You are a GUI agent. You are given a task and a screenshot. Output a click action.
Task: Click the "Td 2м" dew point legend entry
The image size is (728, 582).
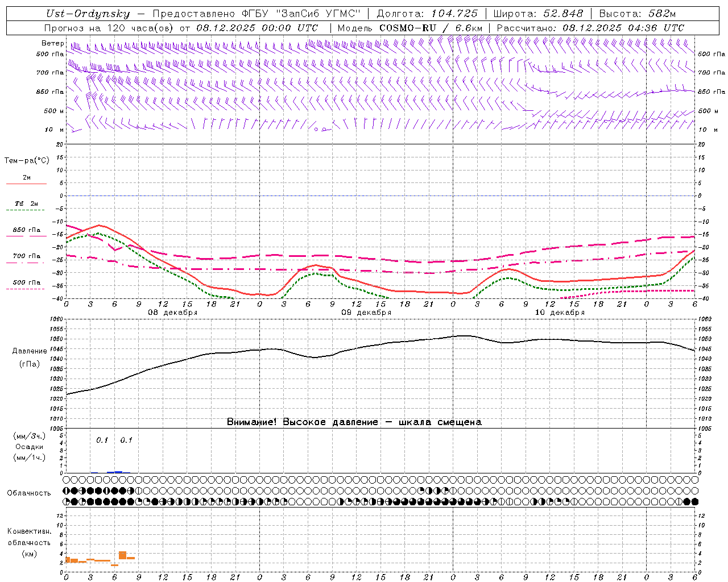click(27, 203)
